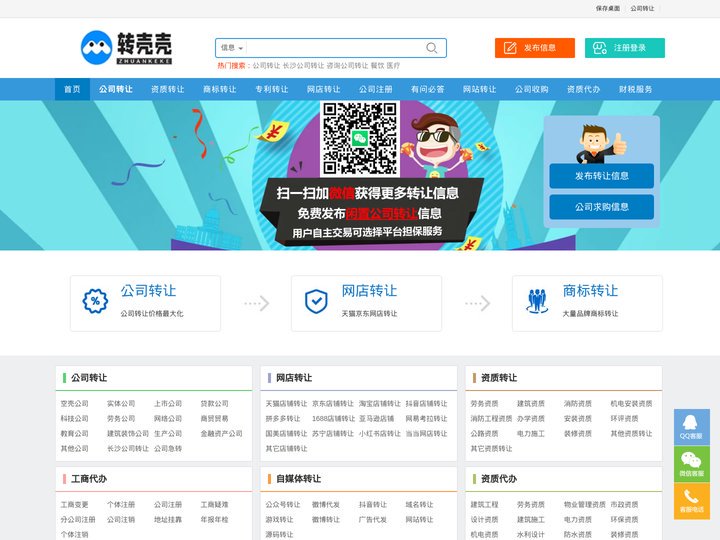Click the 发布信息 orange button

(x=534, y=48)
